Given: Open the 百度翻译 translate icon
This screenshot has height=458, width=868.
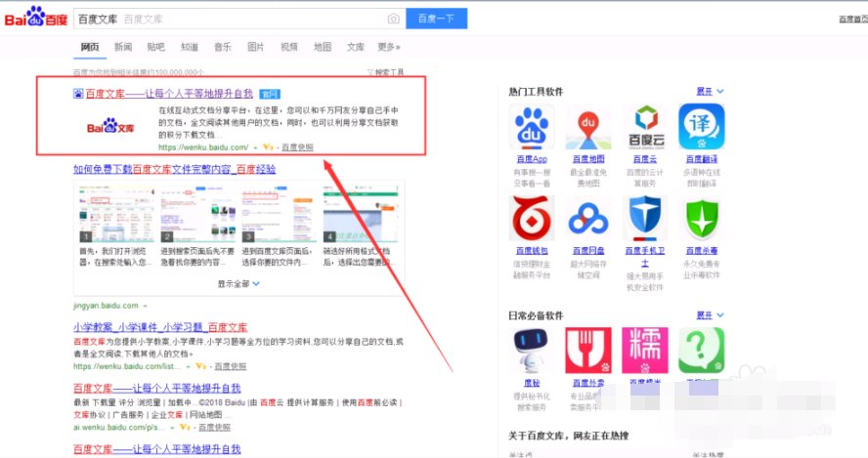Looking at the screenshot, I should 702,127.
